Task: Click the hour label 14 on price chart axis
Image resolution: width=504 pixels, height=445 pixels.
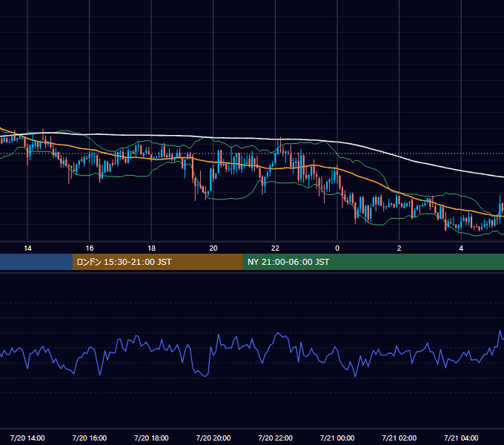Action: [x=27, y=248]
